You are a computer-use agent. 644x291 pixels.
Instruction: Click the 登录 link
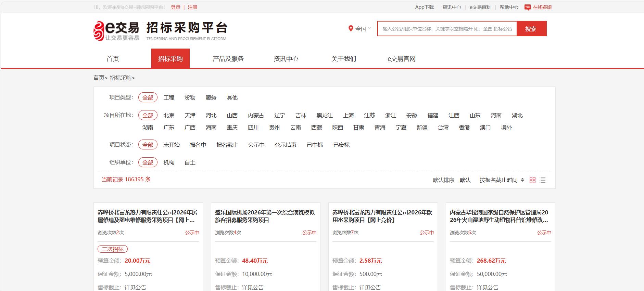pos(175,7)
